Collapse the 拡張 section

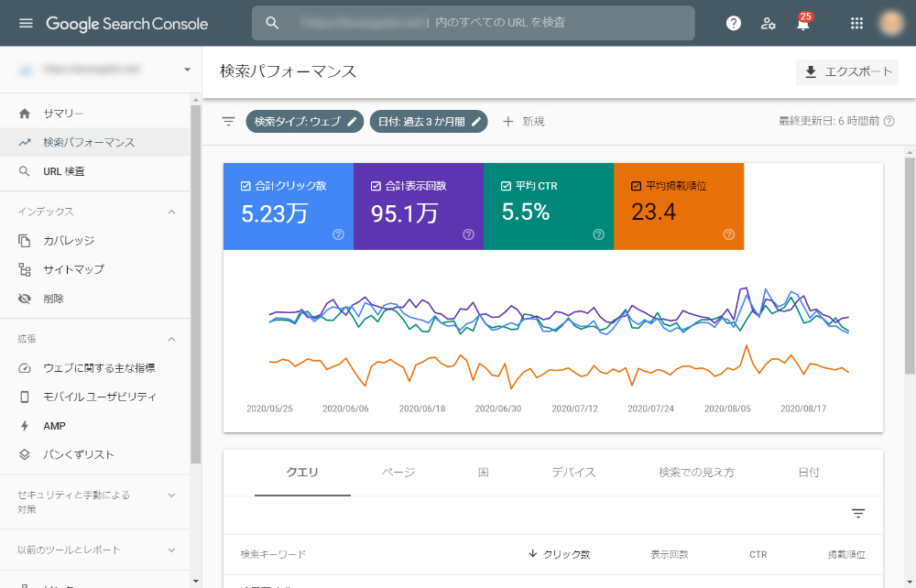(171, 339)
